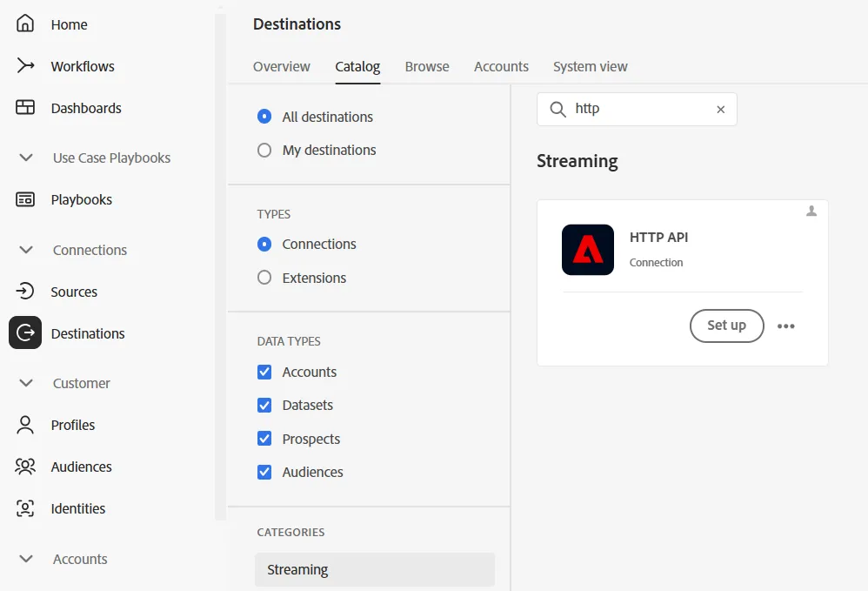Open the Dashboards sidebar link
This screenshot has height=591, width=868.
pos(86,108)
